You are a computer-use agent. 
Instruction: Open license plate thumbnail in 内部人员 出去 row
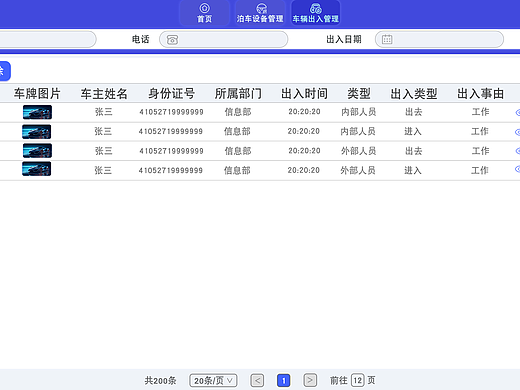pyautogui.click(x=37, y=112)
